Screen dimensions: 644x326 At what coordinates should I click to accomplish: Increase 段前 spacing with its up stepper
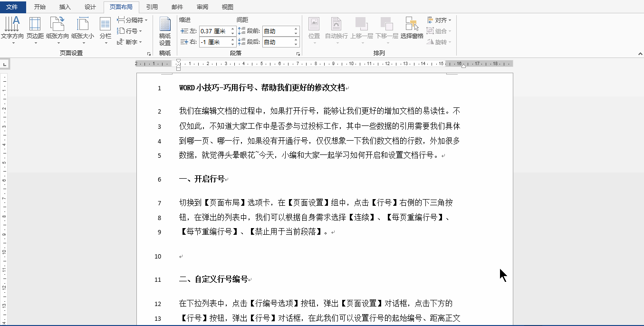tap(296, 29)
